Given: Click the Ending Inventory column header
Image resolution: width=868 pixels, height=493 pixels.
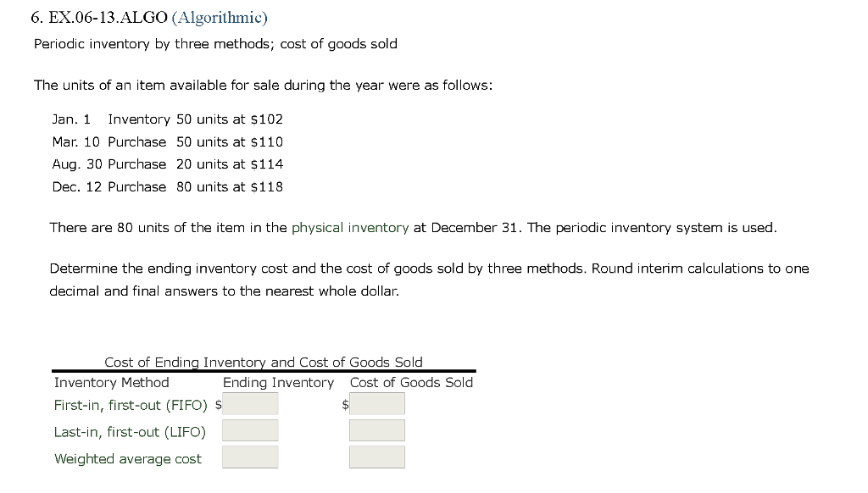Looking at the screenshot, I should (278, 382).
